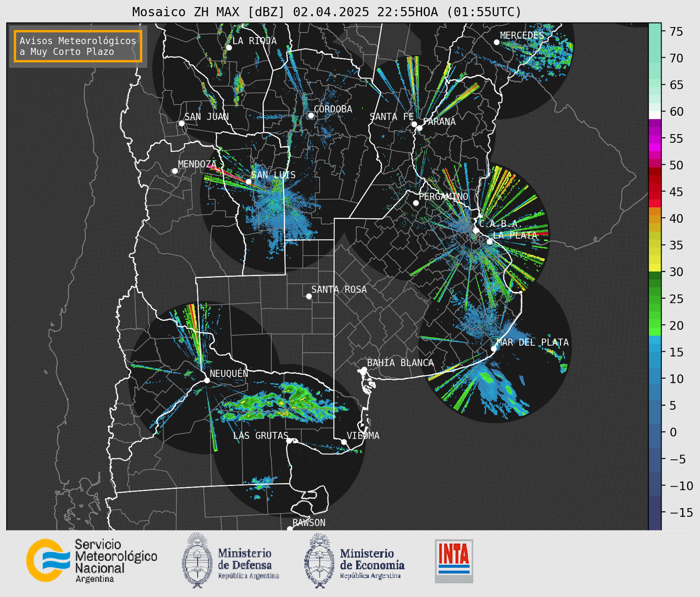Image resolution: width=700 pixels, height=597 pixels.
Task: Click the SANTA ROSA city dot
Action: tap(309, 296)
